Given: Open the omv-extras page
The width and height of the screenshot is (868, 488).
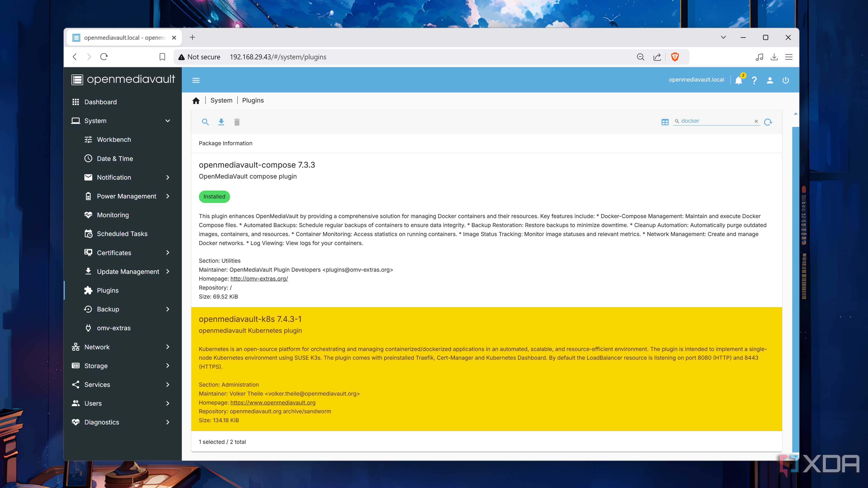Looking at the screenshot, I should click(123, 328).
